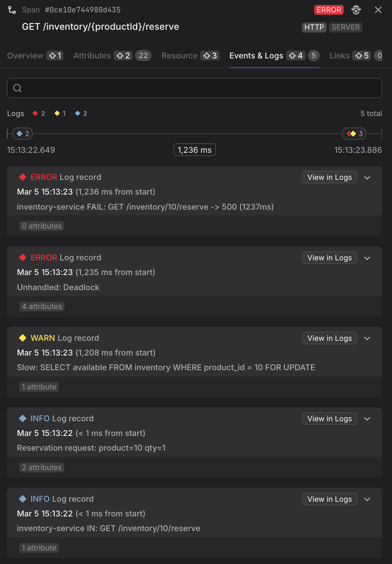Click the span trace icon beside the span ID
This screenshot has height=564, width=392.
coord(12,10)
